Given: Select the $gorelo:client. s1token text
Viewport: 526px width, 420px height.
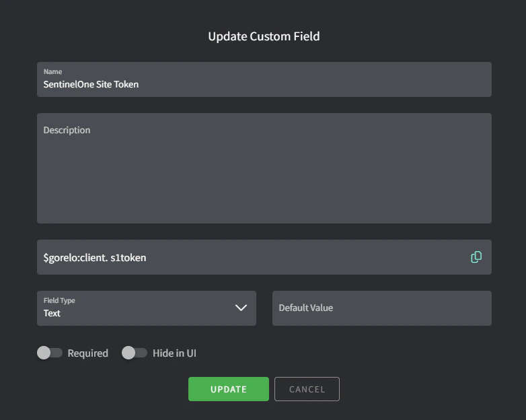Looking at the screenshot, I should click(x=95, y=258).
